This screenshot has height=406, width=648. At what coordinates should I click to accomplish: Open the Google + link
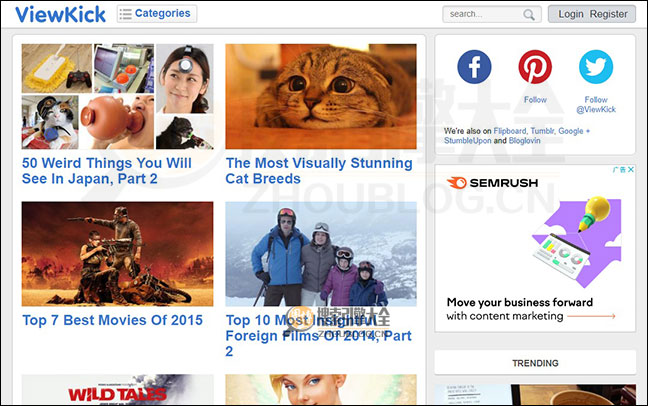[x=574, y=131]
